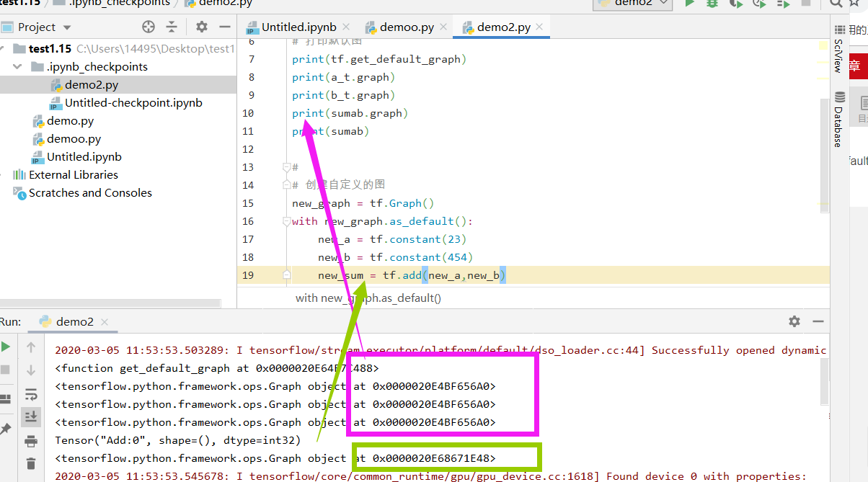Image resolution: width=868 pixels, height=482 pixels.
Task: Open demo.py in the project tree
Action: (71, 121)
